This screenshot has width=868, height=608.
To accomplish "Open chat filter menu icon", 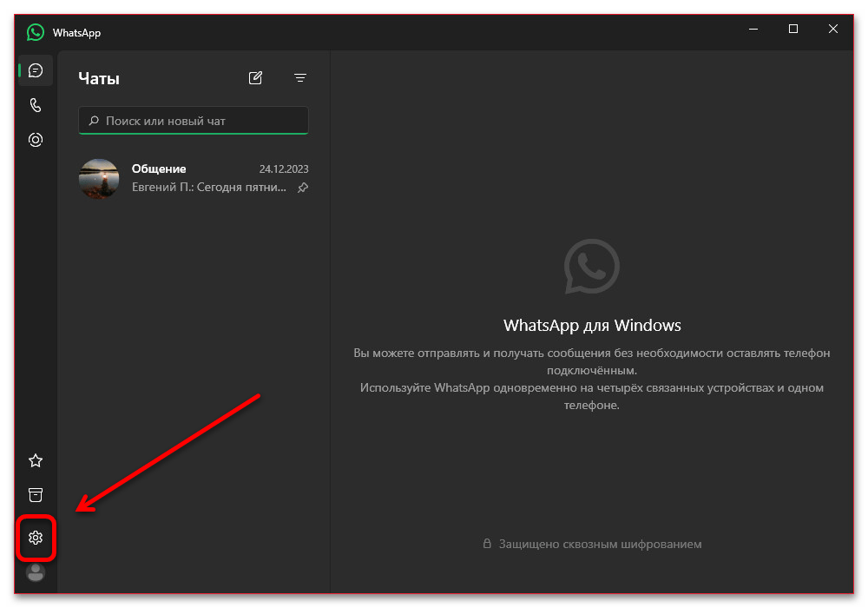I will (x=300, y=78).
